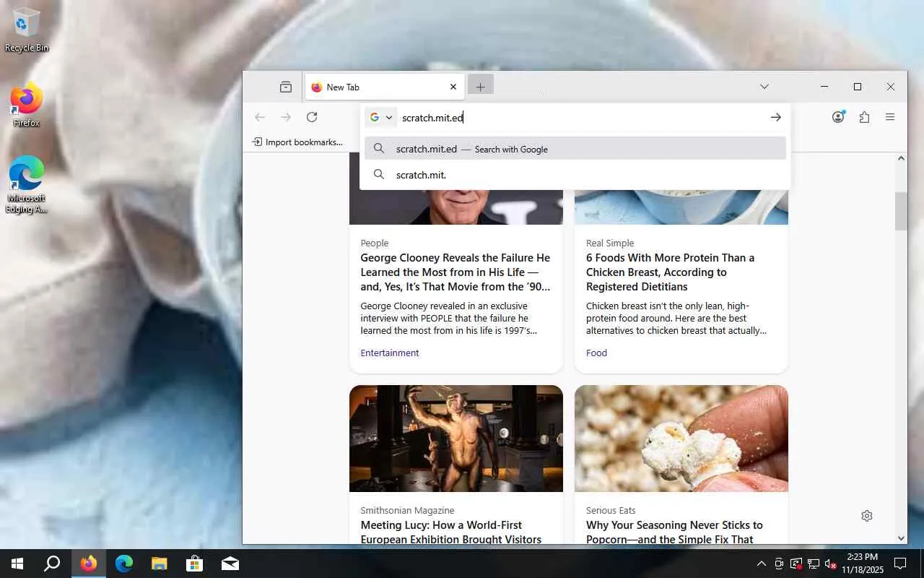Click the 'Serious Eats' source label
Image resolution: width=924 pixels, height=578 pixels.
pyautogui.click(x=611, y=511)
